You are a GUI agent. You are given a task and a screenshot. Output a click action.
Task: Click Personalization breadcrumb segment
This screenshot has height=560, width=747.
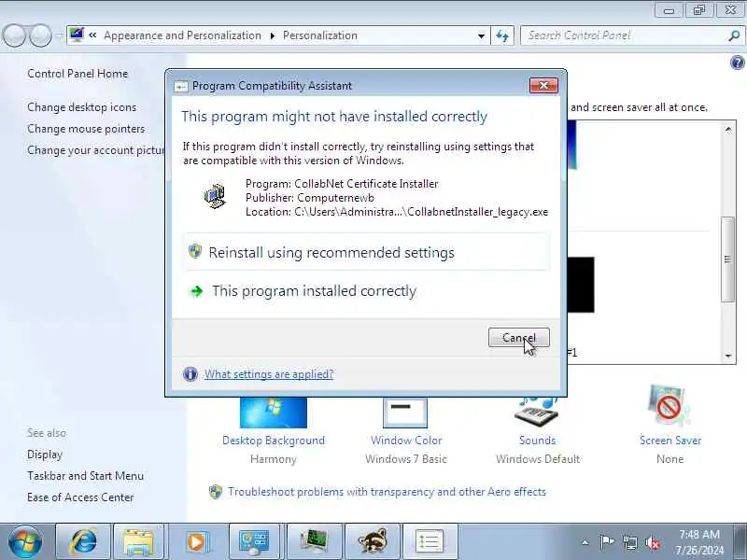[x=320, y=35]
